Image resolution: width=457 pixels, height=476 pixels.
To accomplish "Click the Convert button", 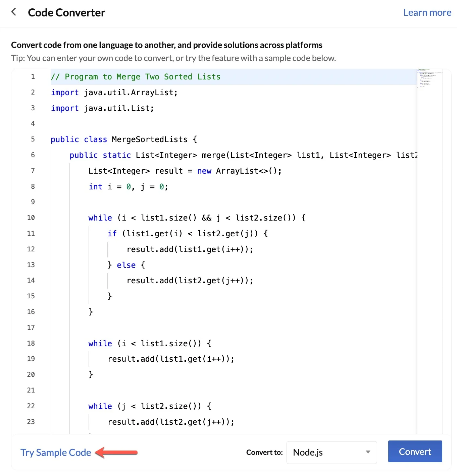I will 415,452.
